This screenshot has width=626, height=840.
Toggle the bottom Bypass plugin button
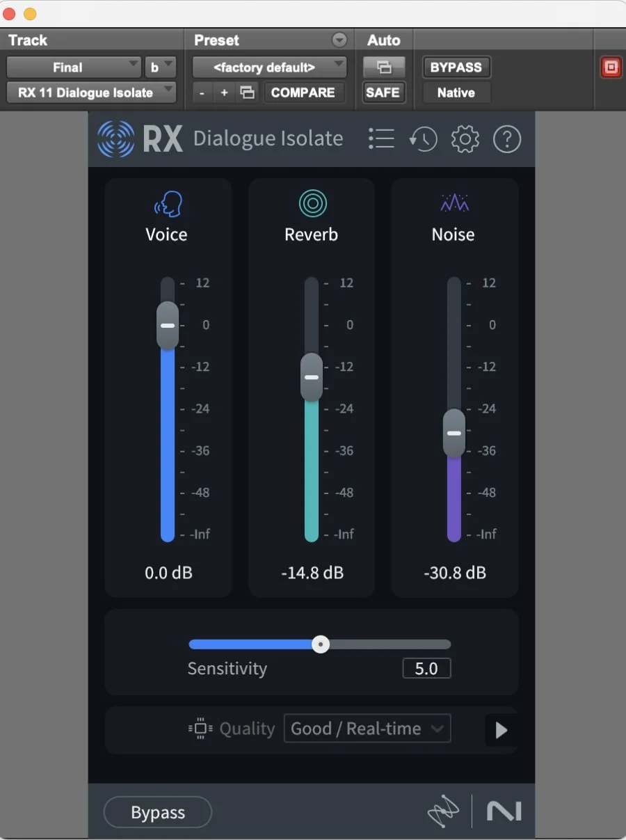[158, 812]
